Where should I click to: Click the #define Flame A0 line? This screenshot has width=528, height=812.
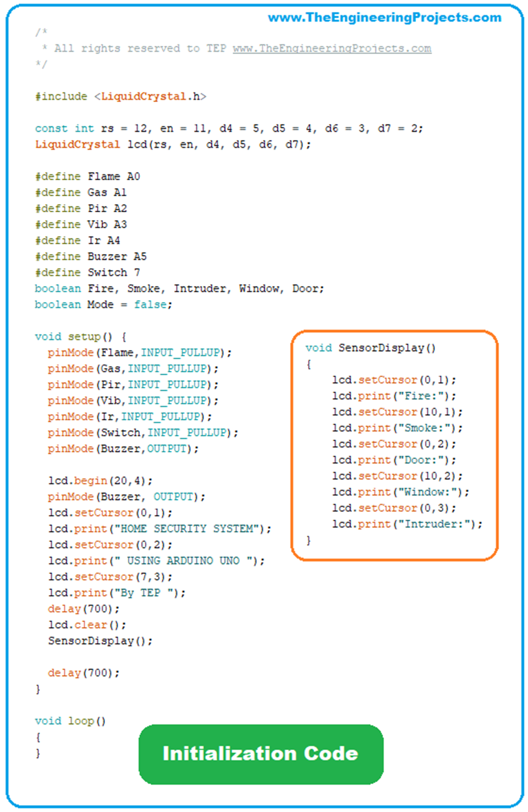click(x=87, y=176)
